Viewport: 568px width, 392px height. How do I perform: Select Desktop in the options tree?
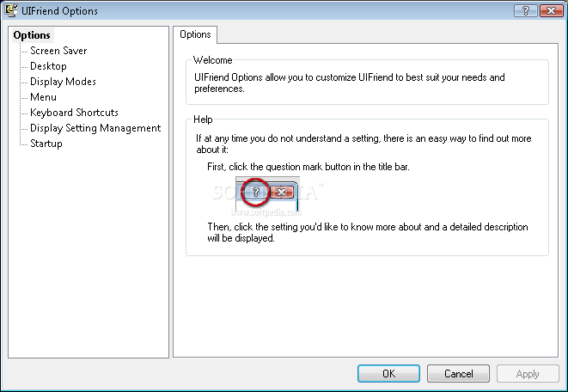click(x=48, y=66)
